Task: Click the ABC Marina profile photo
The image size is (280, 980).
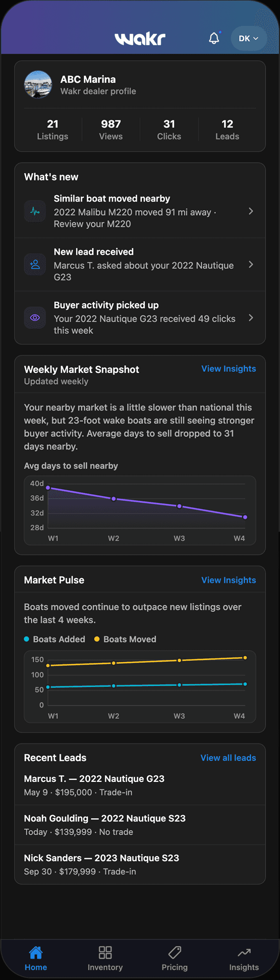Action: [38, 85]
